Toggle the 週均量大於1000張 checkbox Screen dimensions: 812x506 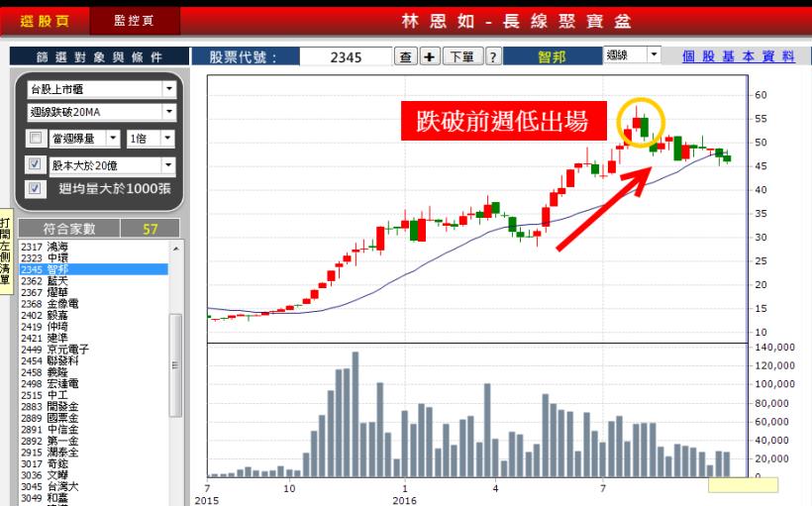coord(35,188)
